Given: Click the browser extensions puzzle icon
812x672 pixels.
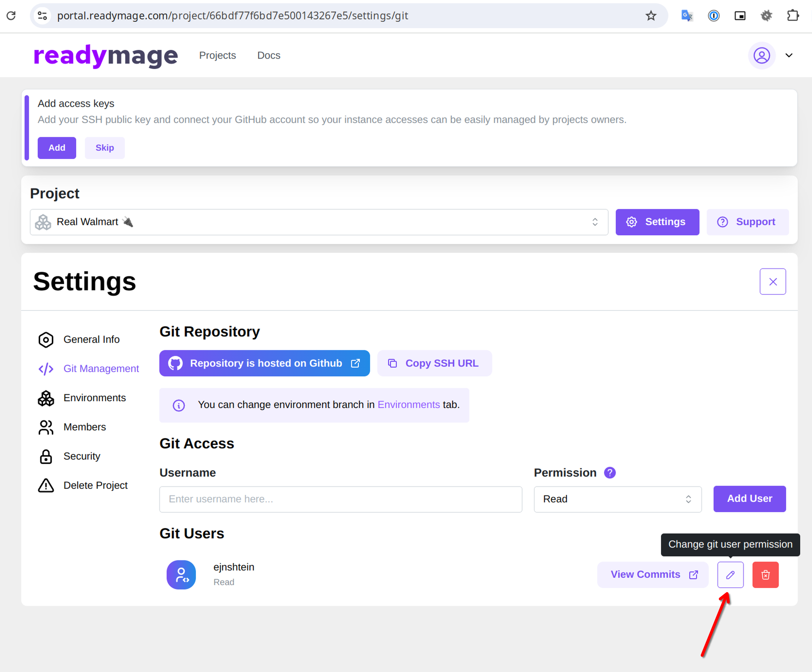Looking at the screenshot, I should [792, 16].
